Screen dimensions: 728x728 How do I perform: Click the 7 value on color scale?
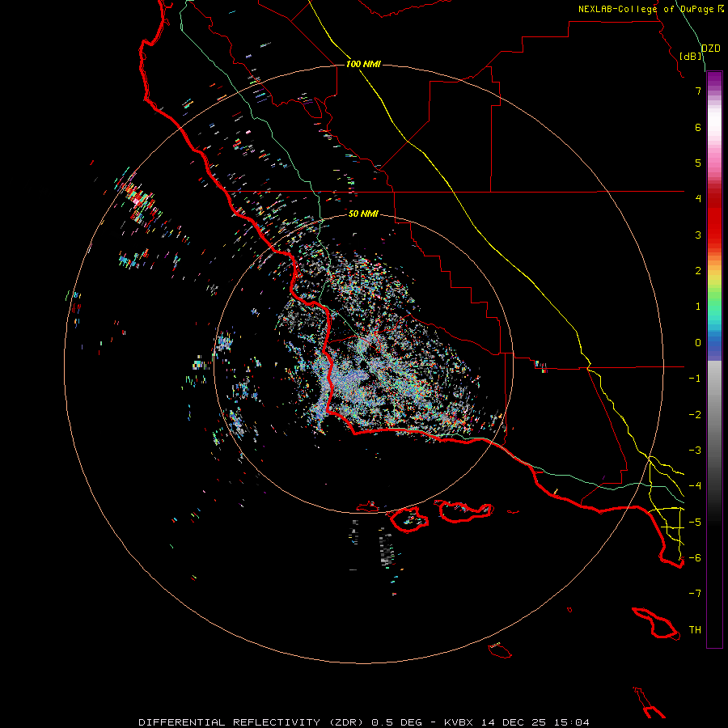tap(698, 91)
